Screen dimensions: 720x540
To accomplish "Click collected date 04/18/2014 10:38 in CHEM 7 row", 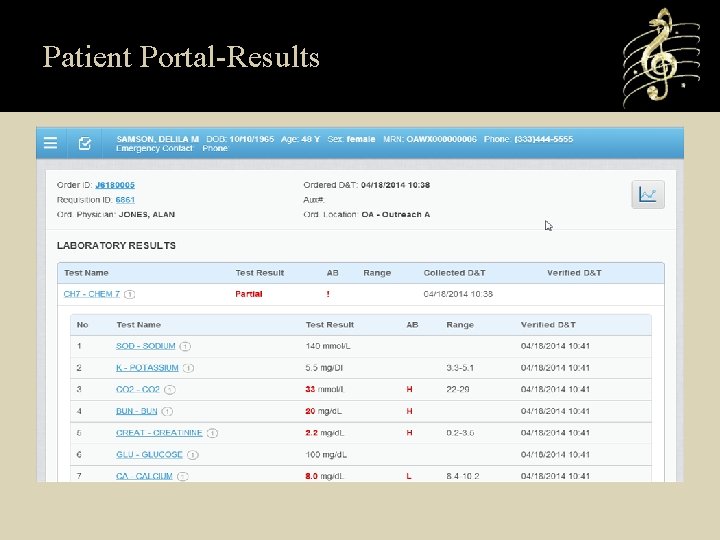I will pyautogui.click(x=458, y=294).
